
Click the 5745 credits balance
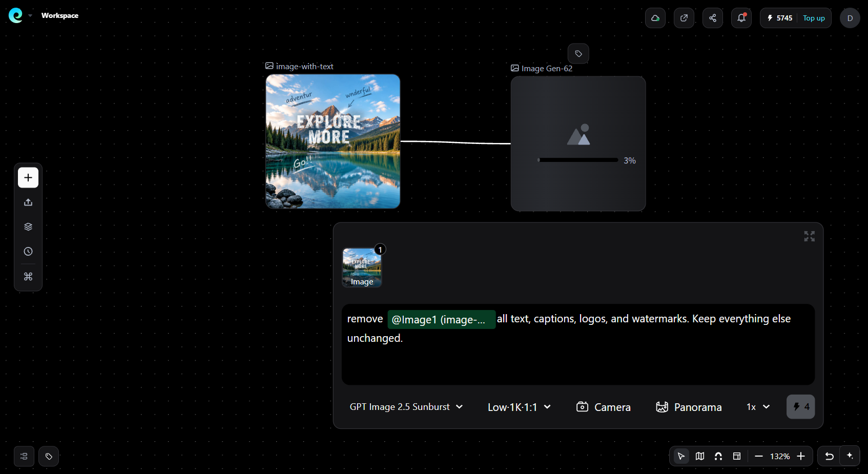(779, 18)
